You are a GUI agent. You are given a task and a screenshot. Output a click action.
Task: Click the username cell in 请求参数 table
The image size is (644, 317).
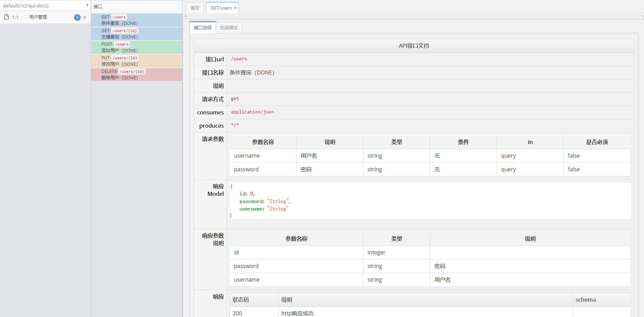[247, 156]
